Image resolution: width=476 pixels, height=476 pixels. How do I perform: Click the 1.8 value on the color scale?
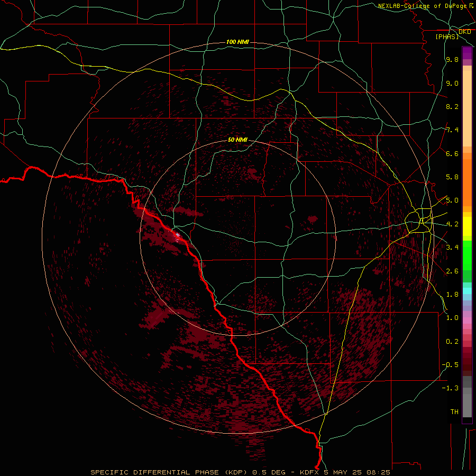[452, 294]
